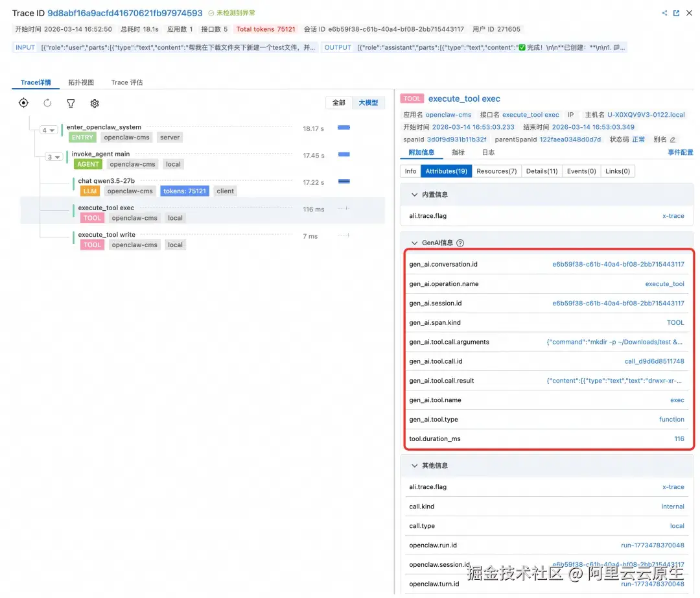Select the 日志 tab

pos(488,152)
